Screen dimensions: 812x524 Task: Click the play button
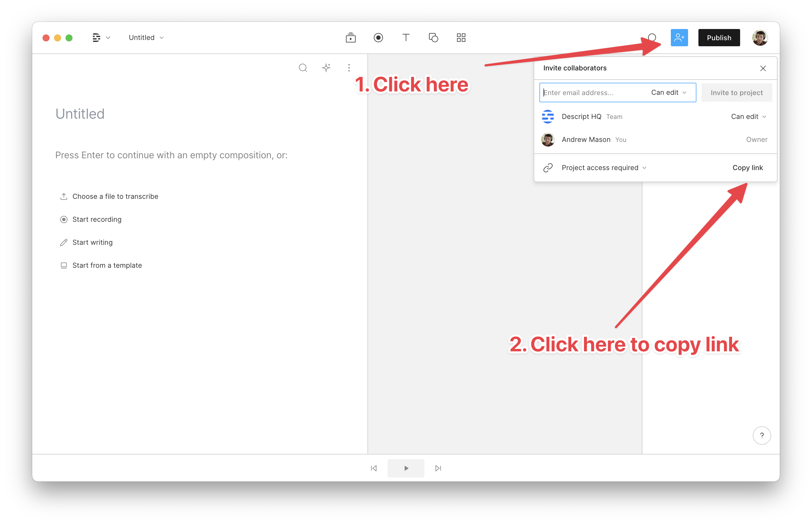(x=405, y=468)
